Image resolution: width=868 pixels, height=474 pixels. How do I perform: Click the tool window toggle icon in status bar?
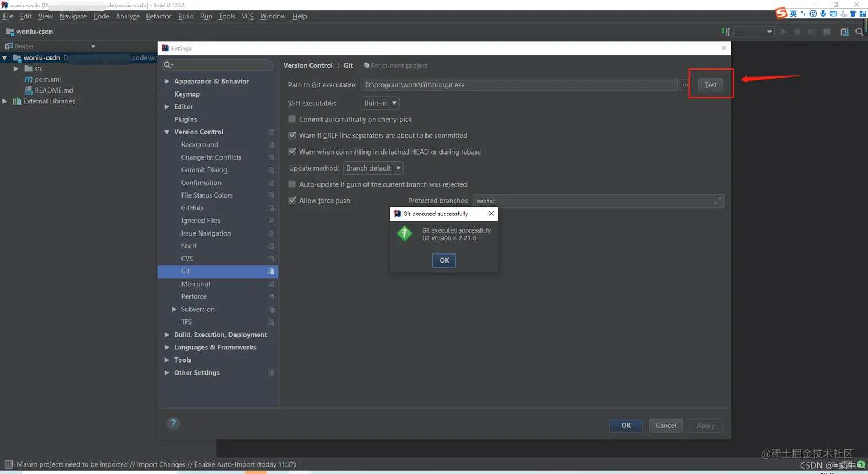8,464
